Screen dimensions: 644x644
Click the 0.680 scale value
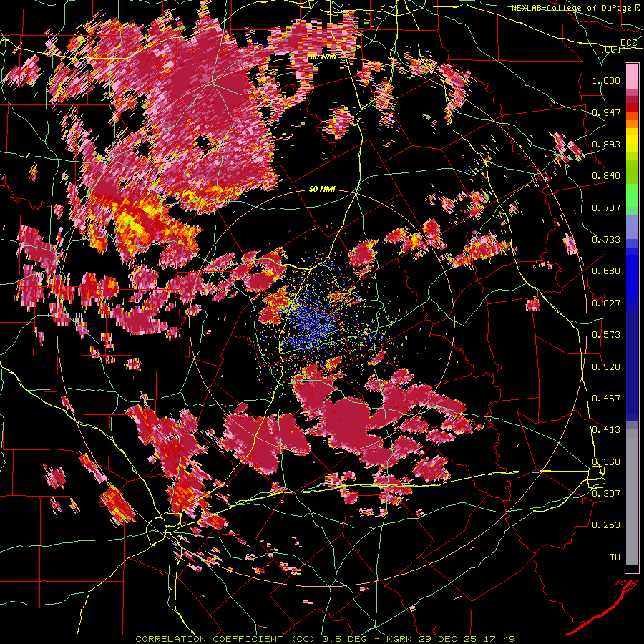(x=606, y=270)
